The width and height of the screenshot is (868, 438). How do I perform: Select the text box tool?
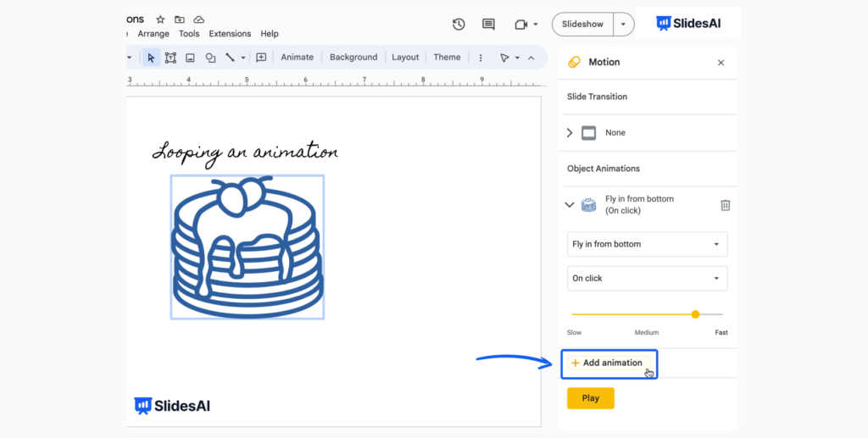[170, 58]
